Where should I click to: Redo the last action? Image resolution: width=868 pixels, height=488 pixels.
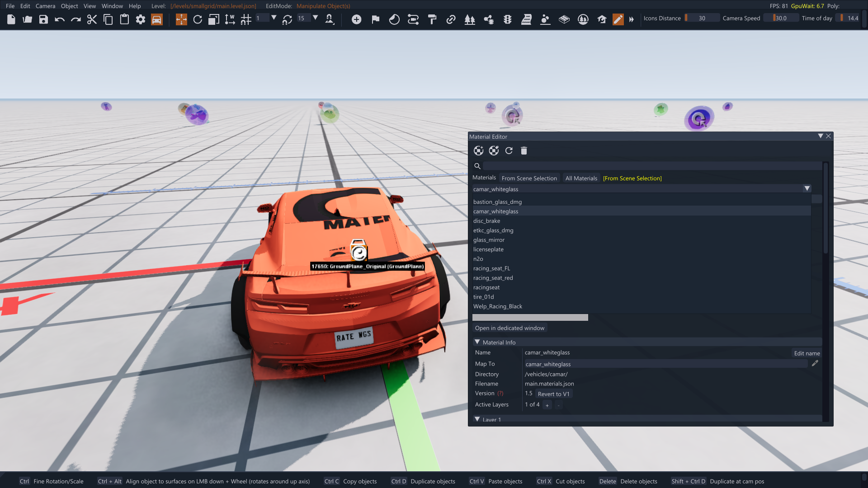tap(76, 19)
